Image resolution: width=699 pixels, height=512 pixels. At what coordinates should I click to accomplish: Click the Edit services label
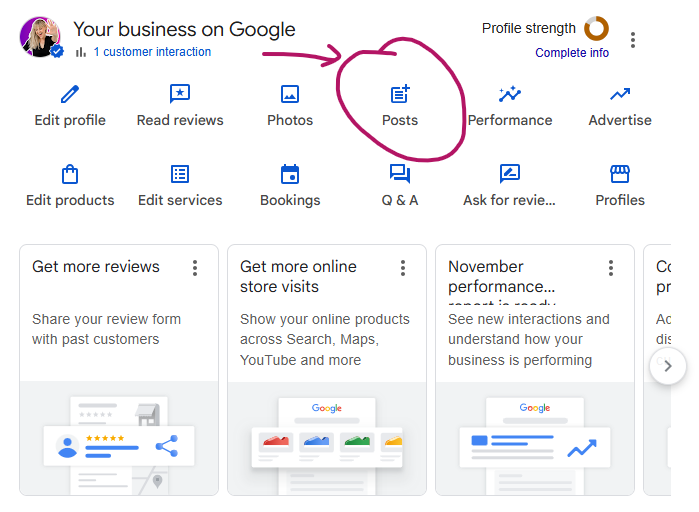(x=180, y=201)
